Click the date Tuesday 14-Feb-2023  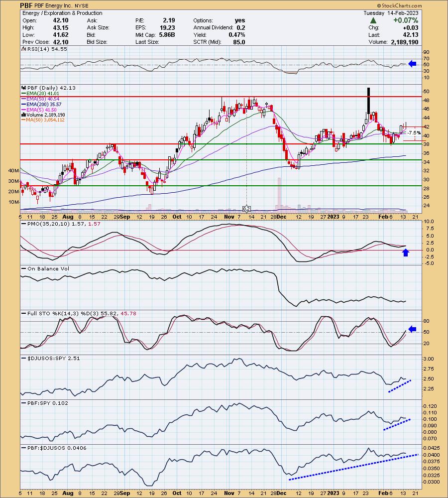point(391,13)
